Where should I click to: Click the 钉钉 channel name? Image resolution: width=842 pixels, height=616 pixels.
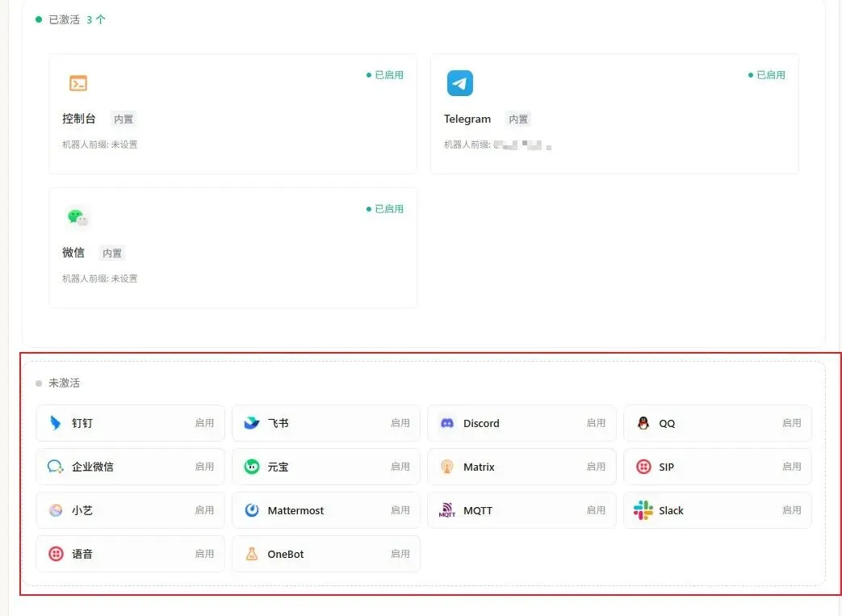tap(82, 423)
